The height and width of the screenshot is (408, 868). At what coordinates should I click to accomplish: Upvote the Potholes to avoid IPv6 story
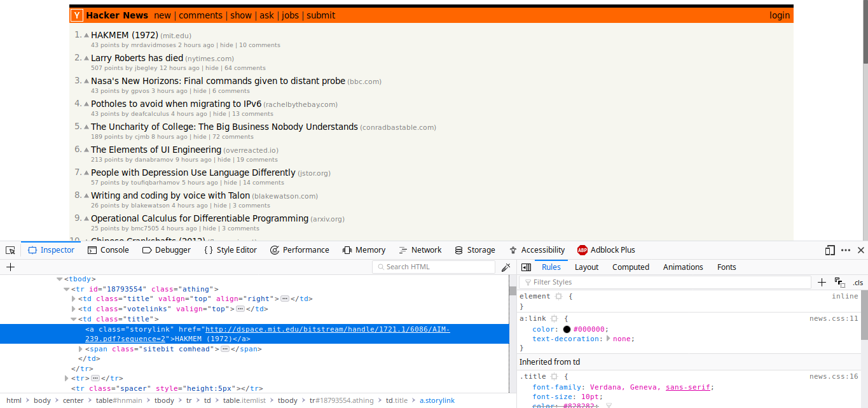click(87, 104)
